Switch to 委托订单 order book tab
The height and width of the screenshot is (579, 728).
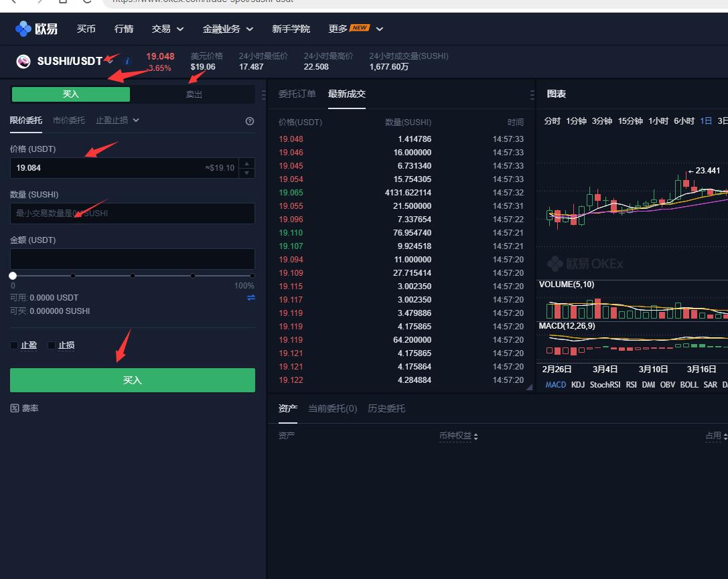297,94
